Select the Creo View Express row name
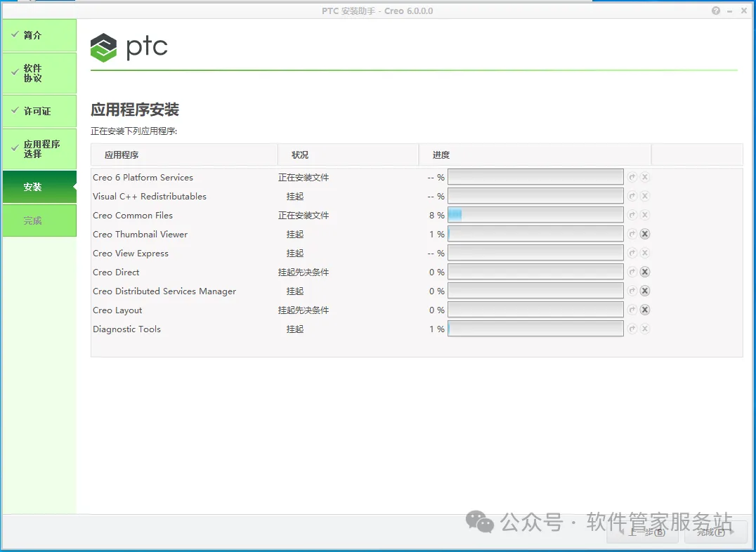Screen dimensions: 756x552 131,253
